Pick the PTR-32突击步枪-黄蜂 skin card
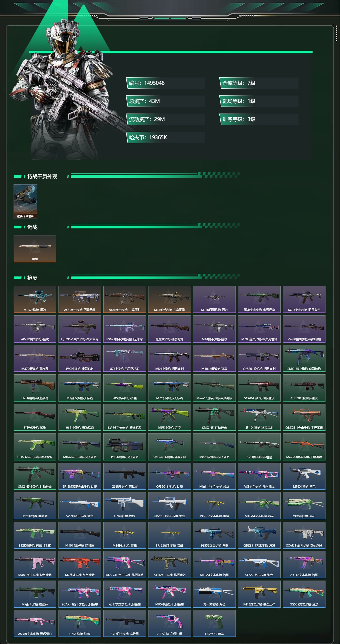The width and height of the screenshot is (340, 644). point(214,506)
